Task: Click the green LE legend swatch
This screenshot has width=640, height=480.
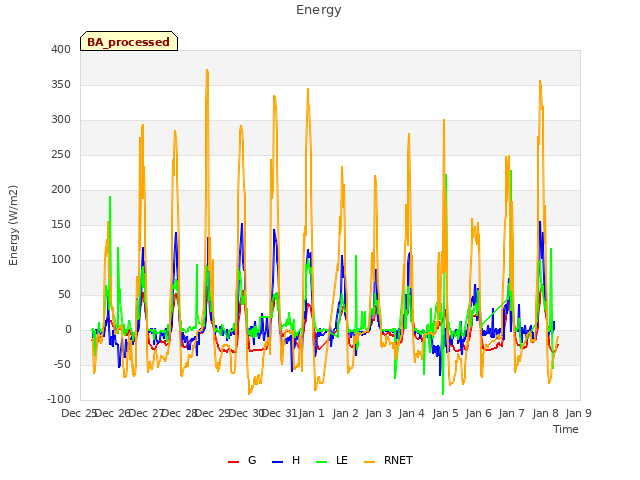Action: pyautogui.click(x=322, y=462)
